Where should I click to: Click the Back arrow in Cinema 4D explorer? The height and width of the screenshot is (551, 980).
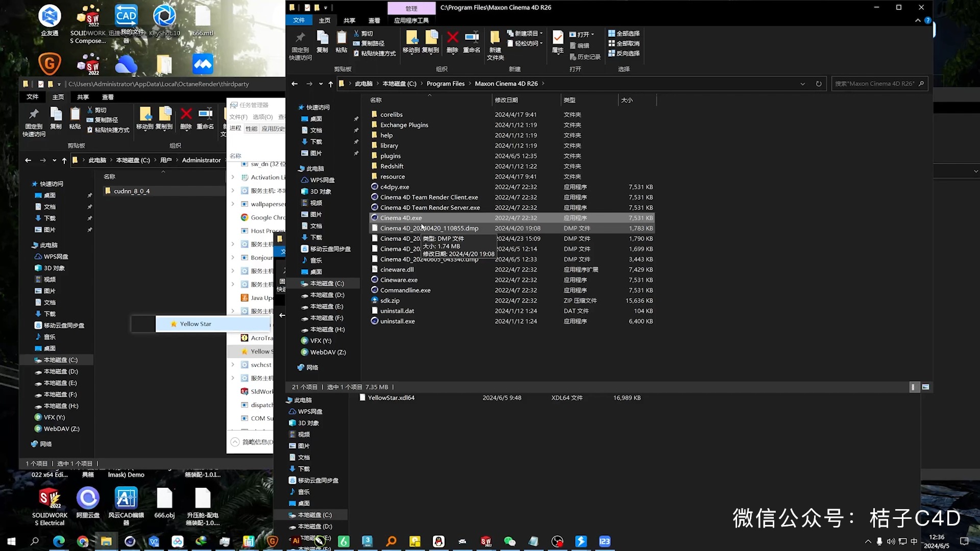pyautogui.click(x=295, y=84)
